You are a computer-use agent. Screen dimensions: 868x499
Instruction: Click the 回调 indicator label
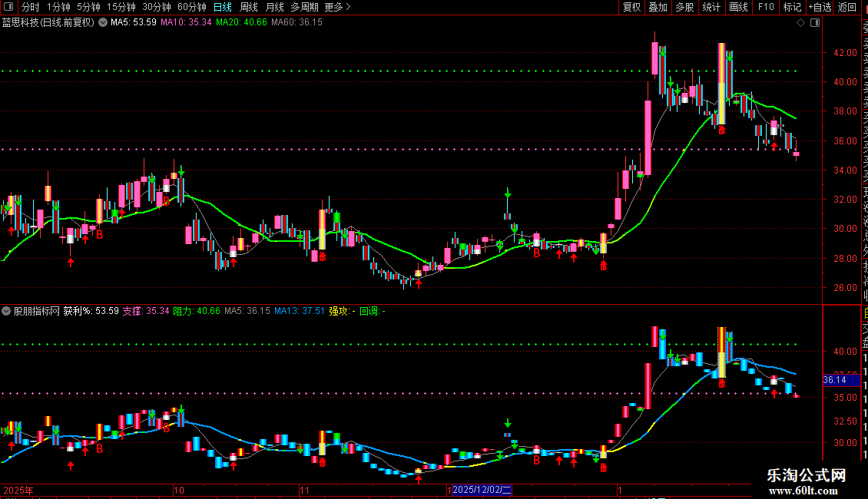click(x=373, y=311)
